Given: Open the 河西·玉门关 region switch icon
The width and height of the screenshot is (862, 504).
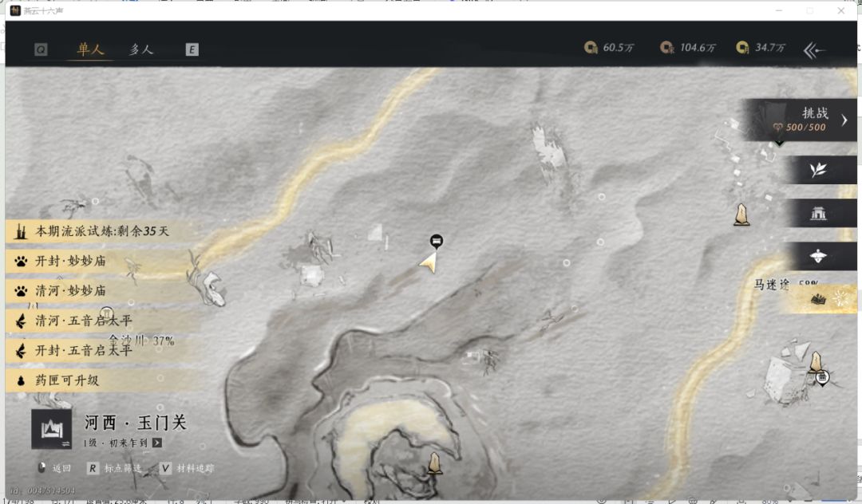Looking at the screenshot, I should pos(52,429).
